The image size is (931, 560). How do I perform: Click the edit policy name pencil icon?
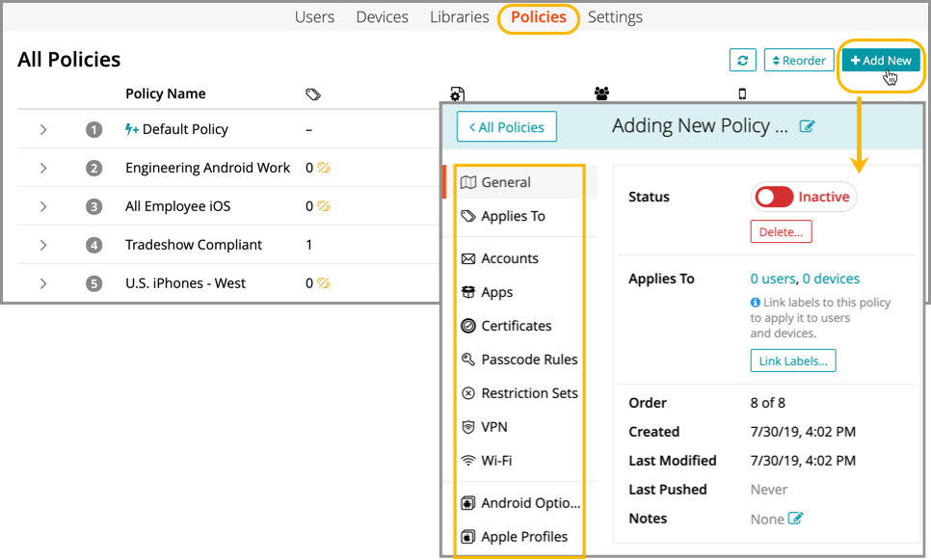[808, 126]
